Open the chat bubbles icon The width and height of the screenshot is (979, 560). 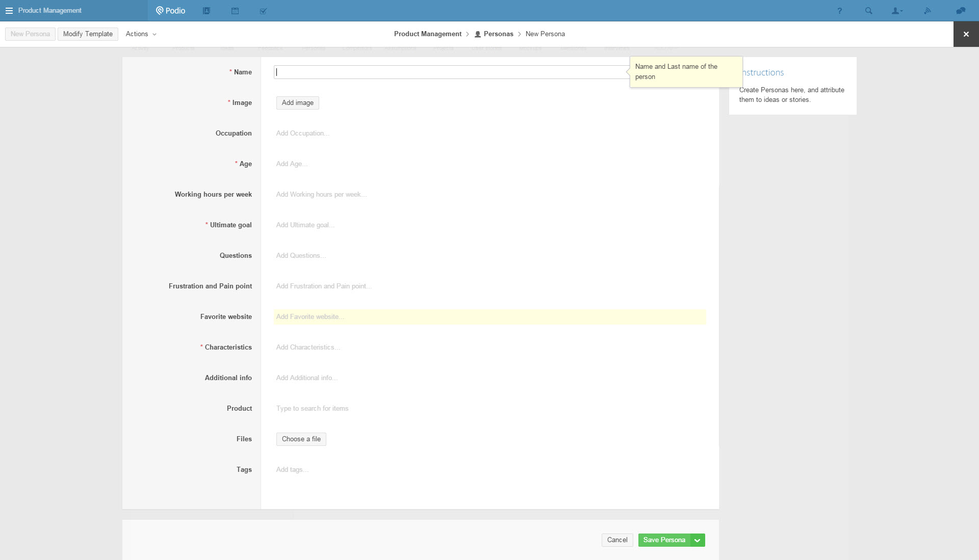[x=961, y=11]
